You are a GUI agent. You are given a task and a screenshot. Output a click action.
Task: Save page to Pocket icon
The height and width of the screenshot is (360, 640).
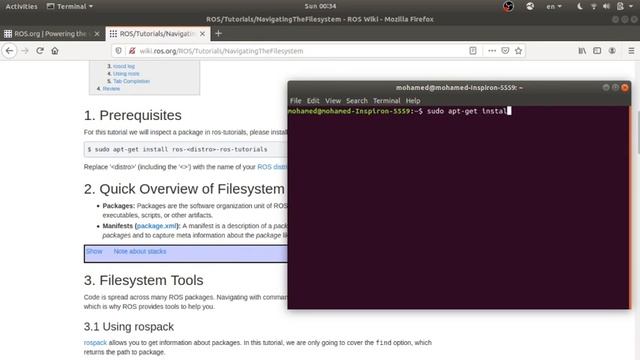[x=505, y=51]
